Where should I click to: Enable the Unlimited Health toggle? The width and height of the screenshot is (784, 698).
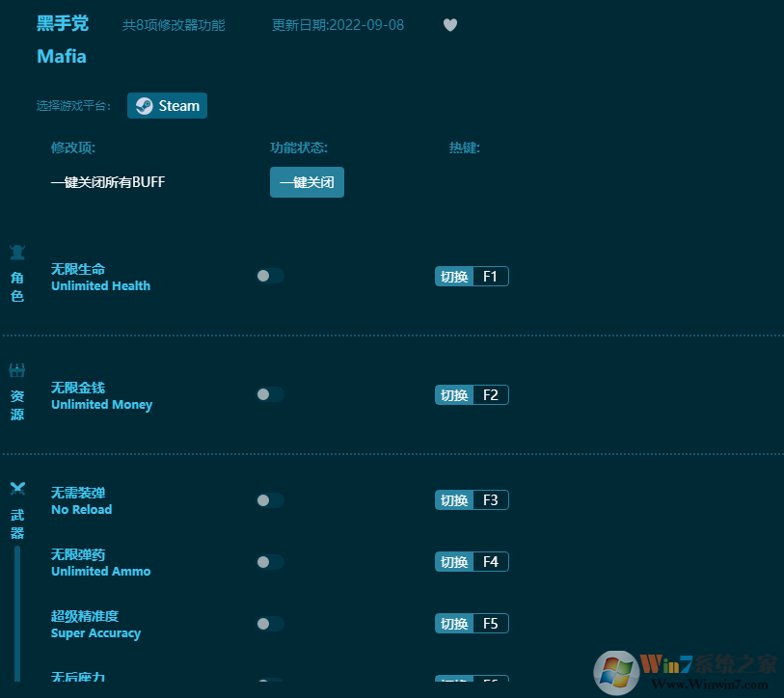(269, 276)
